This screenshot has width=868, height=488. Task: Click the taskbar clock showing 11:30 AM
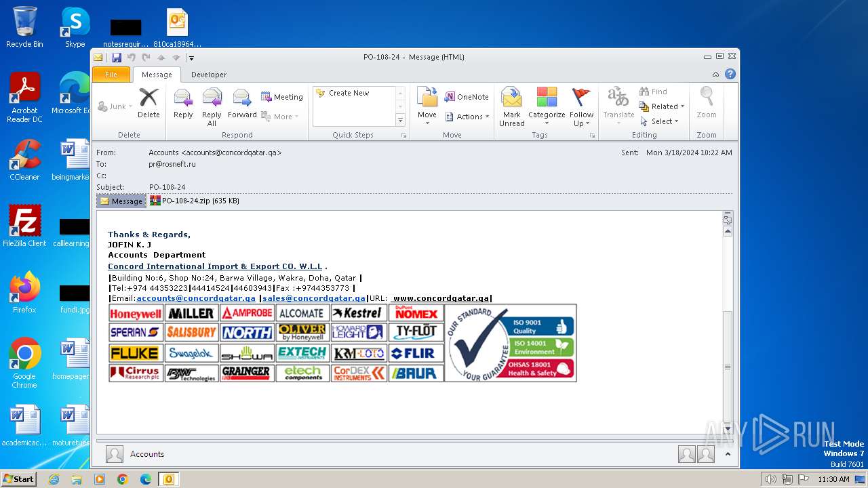[833, 479]
